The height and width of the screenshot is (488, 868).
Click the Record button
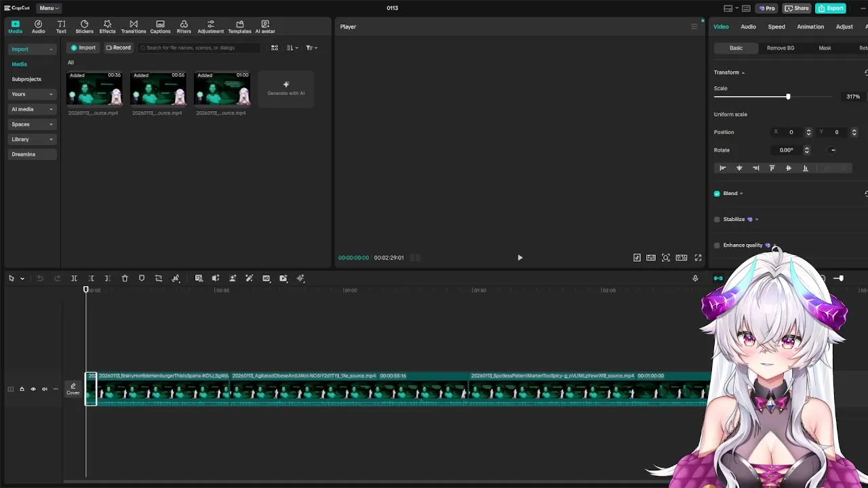(118, 47)
